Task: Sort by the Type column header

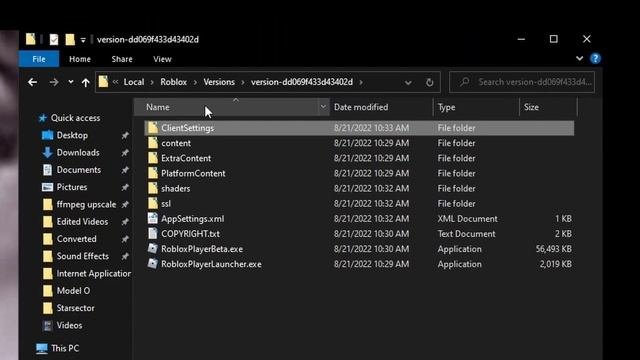Action: point(447,107)
